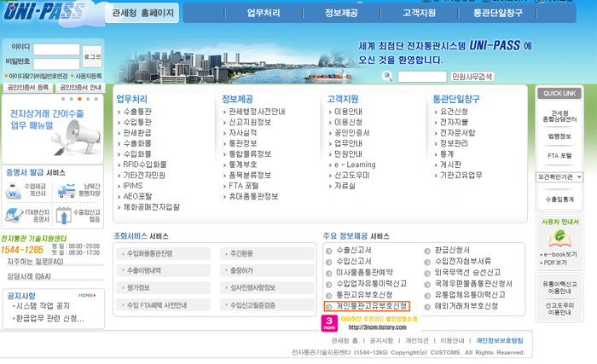Open 수출통관 under 업무처리
Image resolution: width=597 pixels, height=364 pixels.
click(137, 112)
